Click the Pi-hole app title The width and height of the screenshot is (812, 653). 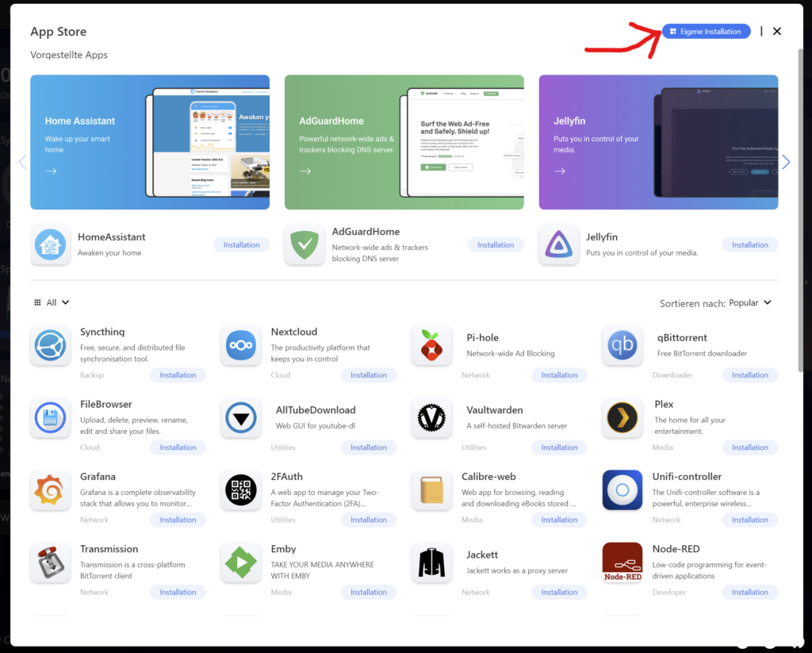coord(483,337)
